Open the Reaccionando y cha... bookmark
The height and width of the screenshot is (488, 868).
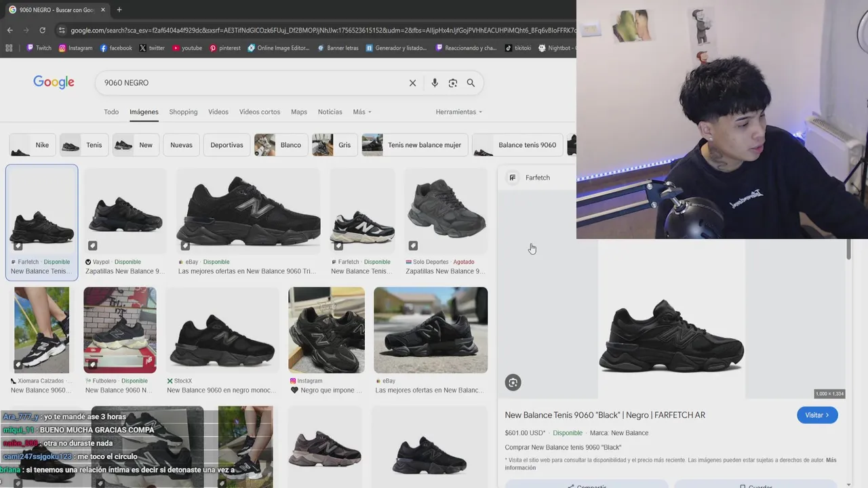tap(467, 48)
